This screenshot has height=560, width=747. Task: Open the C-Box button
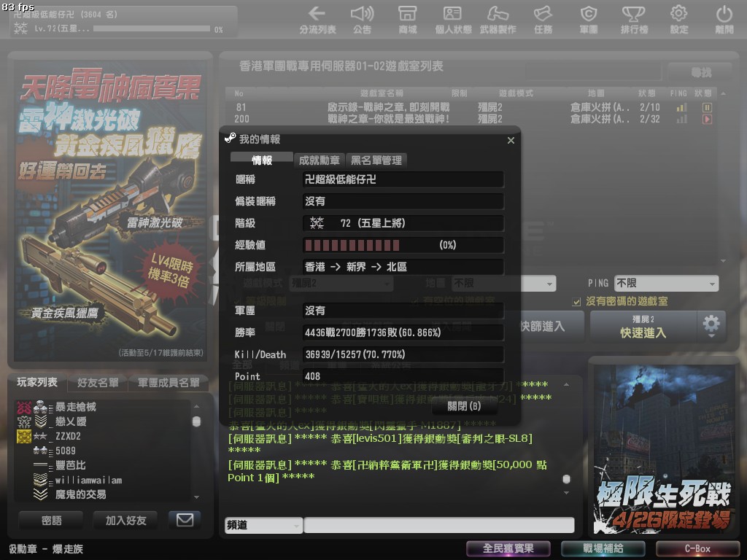click(x=697, y=548)
